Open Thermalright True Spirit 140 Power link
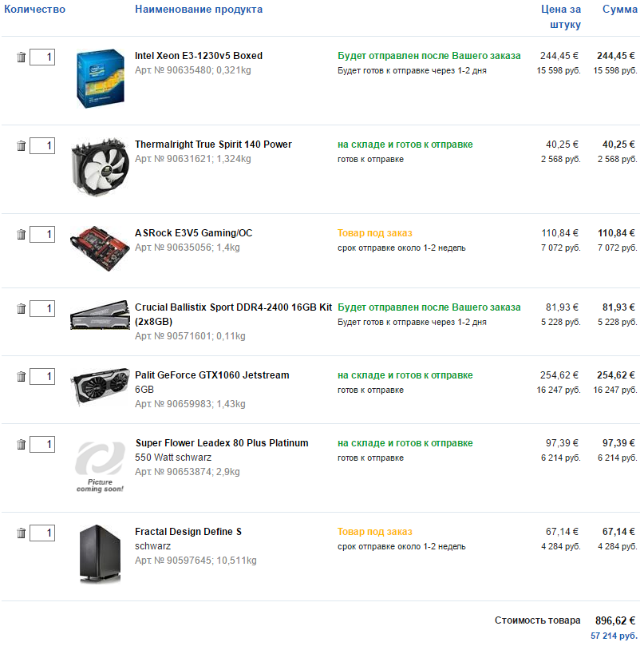The width and height of the screenshot is (644, 646). click(213, 145)
